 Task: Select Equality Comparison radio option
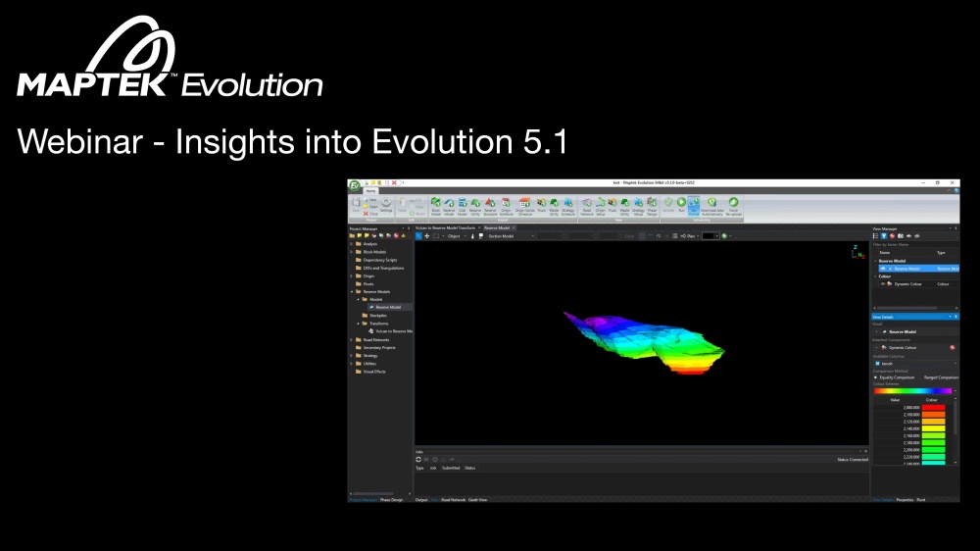coord(894,377)
